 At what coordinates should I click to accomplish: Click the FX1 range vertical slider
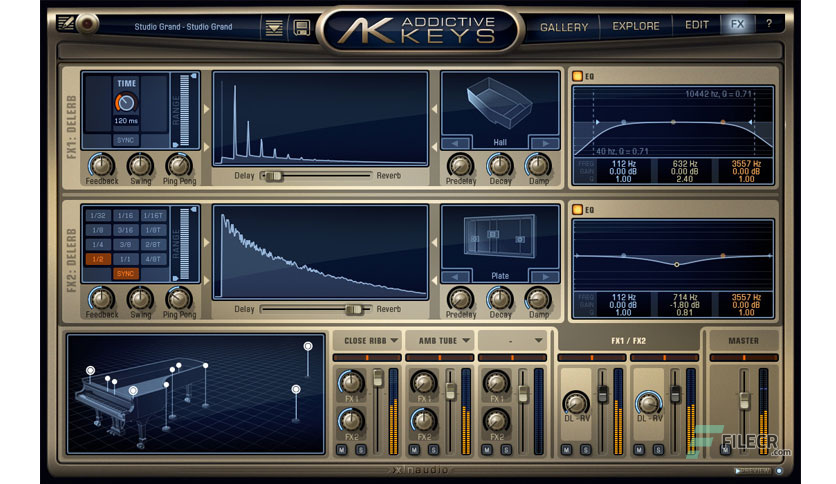click(184, 110)
